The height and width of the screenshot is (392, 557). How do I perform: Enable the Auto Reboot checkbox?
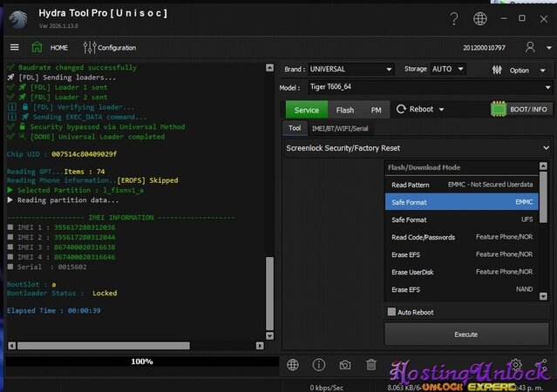click(391, 312)
